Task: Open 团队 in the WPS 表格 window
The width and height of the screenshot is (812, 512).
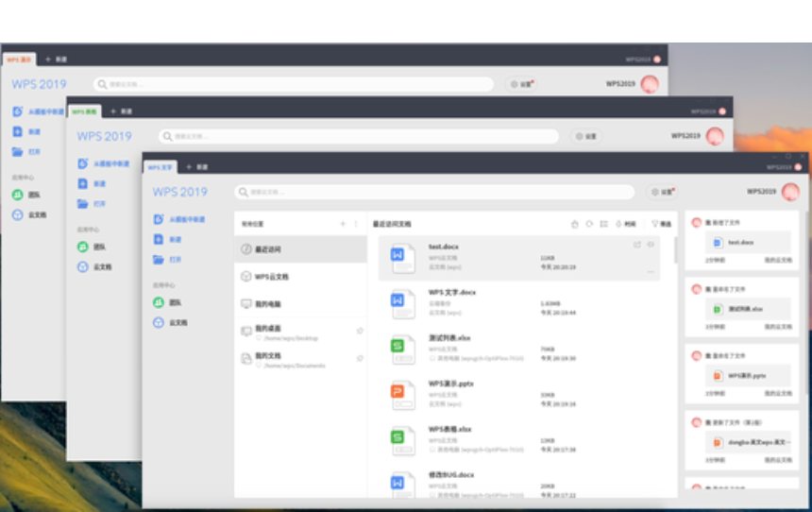Action: (92, 247)
